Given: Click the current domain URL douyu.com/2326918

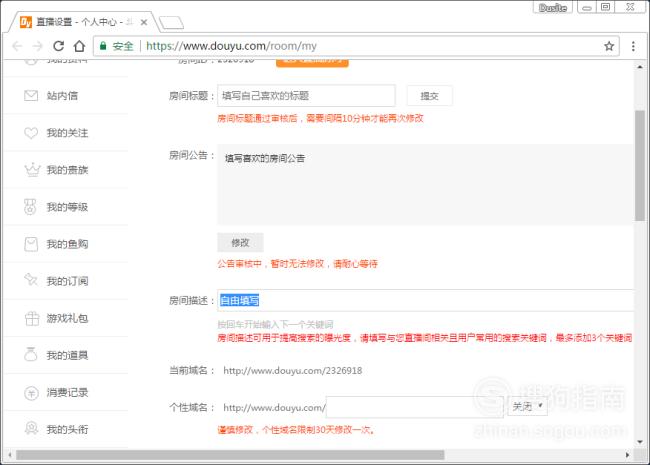Looking at the screenshot, I should click(x=293, y=371).
